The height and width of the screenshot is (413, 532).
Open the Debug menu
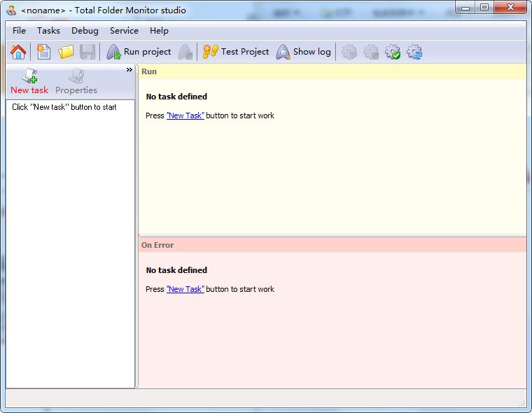(x=85, y=31)
